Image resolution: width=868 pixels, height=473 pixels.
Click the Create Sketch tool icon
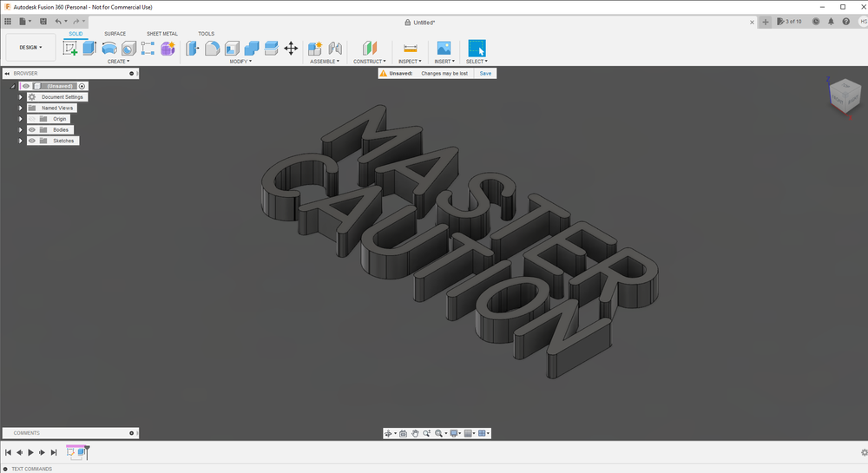click(x=70, y=49)
